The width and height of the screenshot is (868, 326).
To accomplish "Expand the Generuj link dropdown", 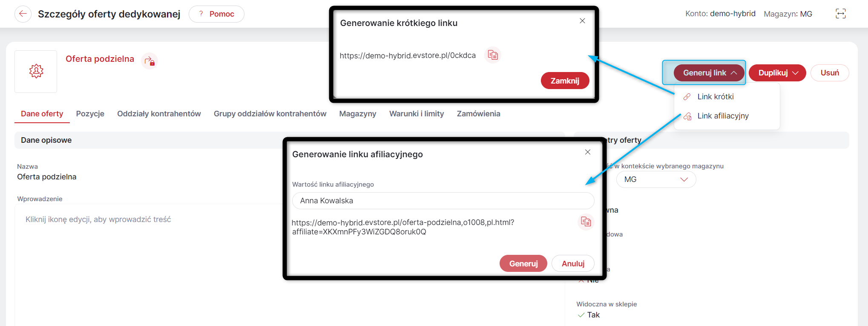I will click(709, 73).
